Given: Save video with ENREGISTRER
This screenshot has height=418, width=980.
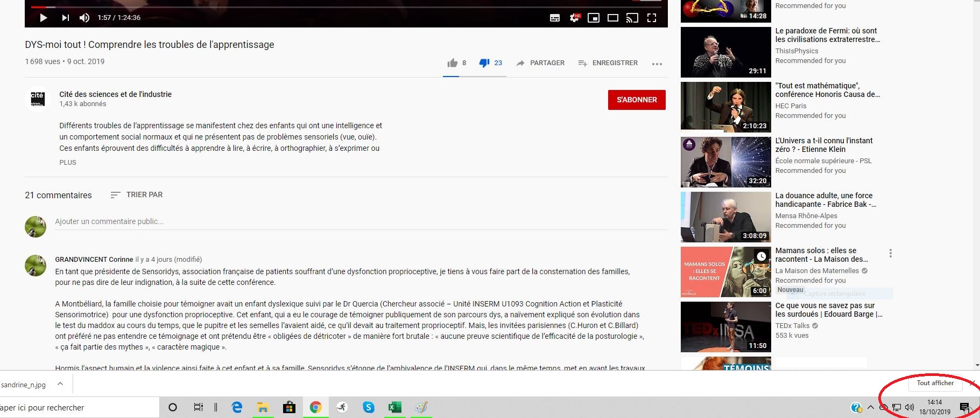Looking at the screenshot, I should point(608,63).
